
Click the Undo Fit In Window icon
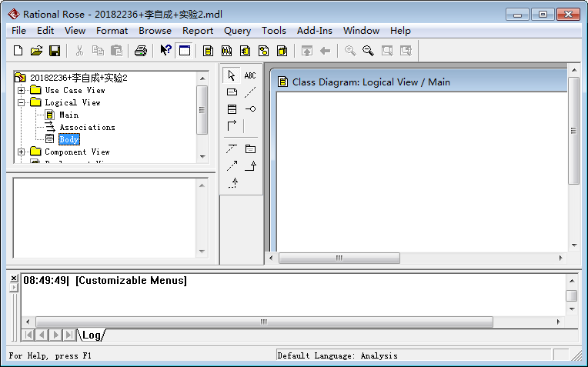pyautogui.click(x=406, y=51)
